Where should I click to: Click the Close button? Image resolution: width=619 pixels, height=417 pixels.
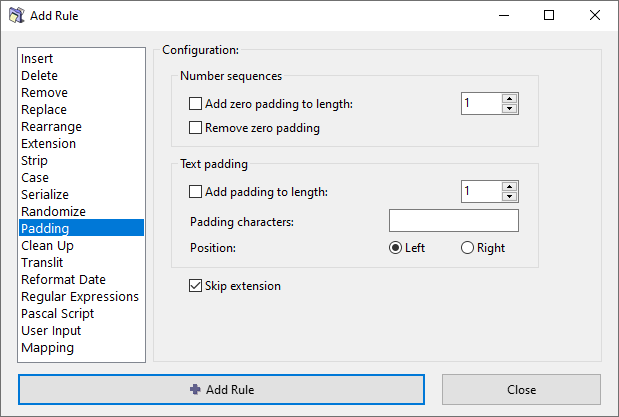pos(521,390)
